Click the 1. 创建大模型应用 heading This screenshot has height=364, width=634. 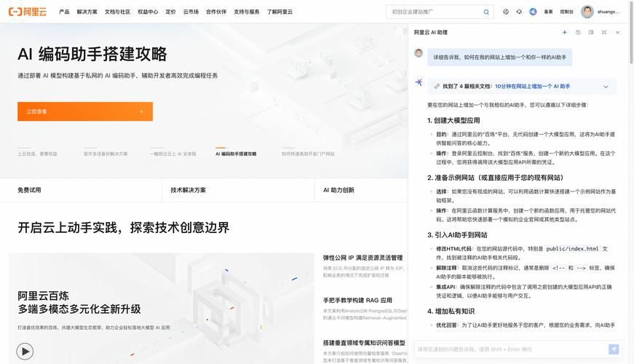[x=453, y=121]
